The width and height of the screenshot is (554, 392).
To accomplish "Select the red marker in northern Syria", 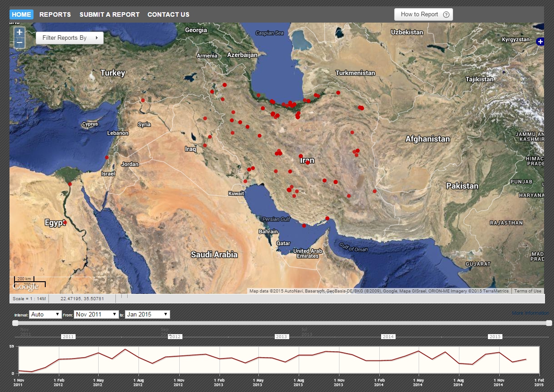I will tap(143, 100).
